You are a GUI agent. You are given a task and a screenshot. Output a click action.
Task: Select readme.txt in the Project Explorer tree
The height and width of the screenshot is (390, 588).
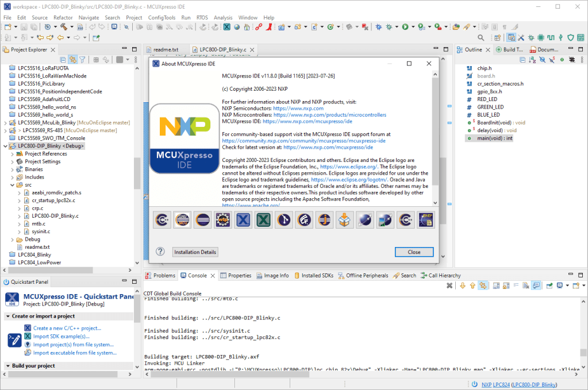[x=37, y=247]
